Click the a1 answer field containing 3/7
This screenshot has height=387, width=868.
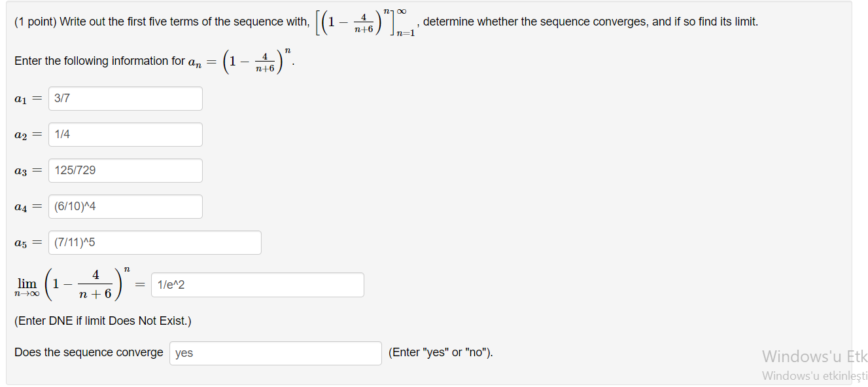tap(126, 98)
